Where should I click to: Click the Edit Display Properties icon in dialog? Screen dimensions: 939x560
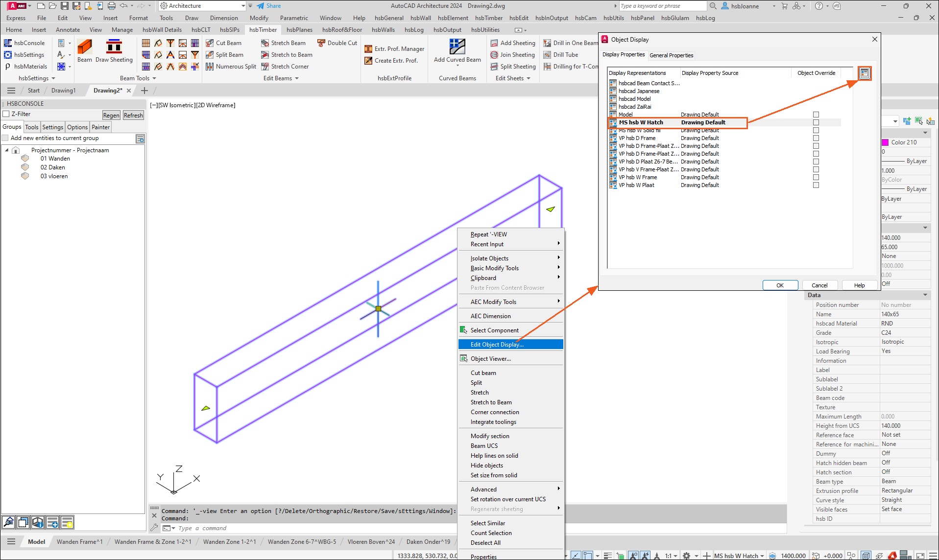[x=865, y=73]
